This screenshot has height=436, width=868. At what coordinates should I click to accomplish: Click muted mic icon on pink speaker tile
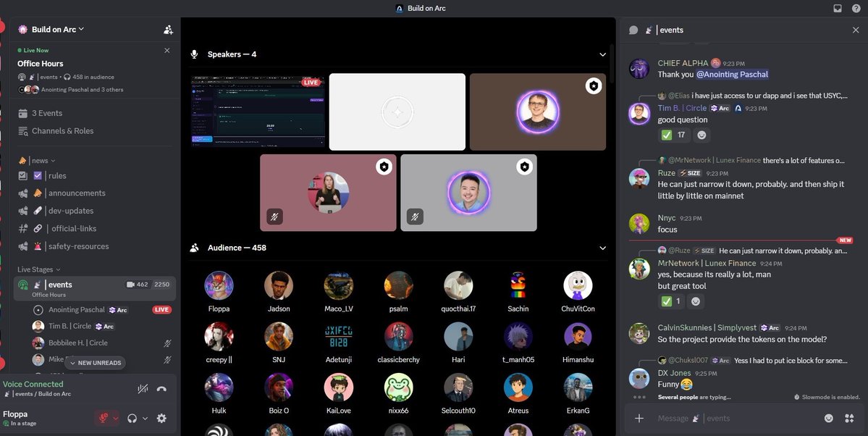[x=274, y=217]
